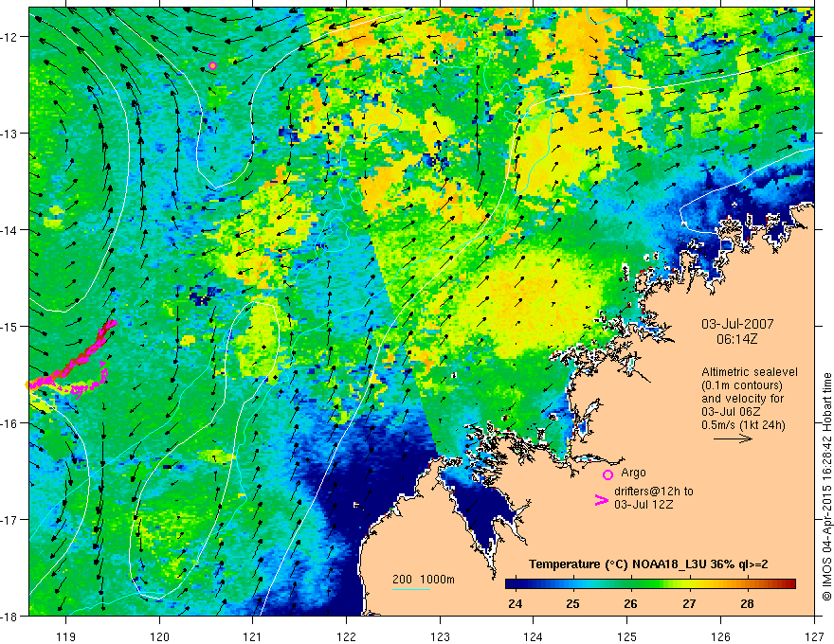Click the 'Argo' legend label
This screenshot has height=644, width=834.
point(633,473)
